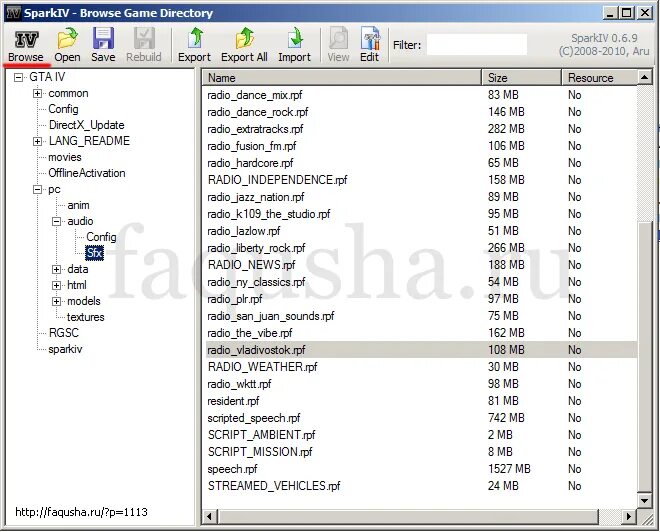Viewport: 660px width, 532px height.
Task: Click the Export All toolbar icon
Action: point(244,38)
